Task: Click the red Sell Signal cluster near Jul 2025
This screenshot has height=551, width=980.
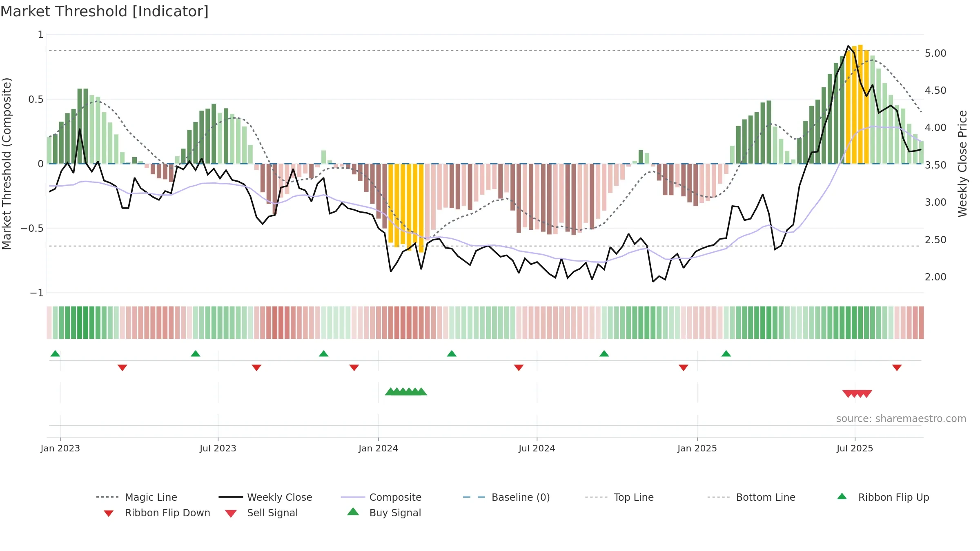Action: [x=857, y=393]
